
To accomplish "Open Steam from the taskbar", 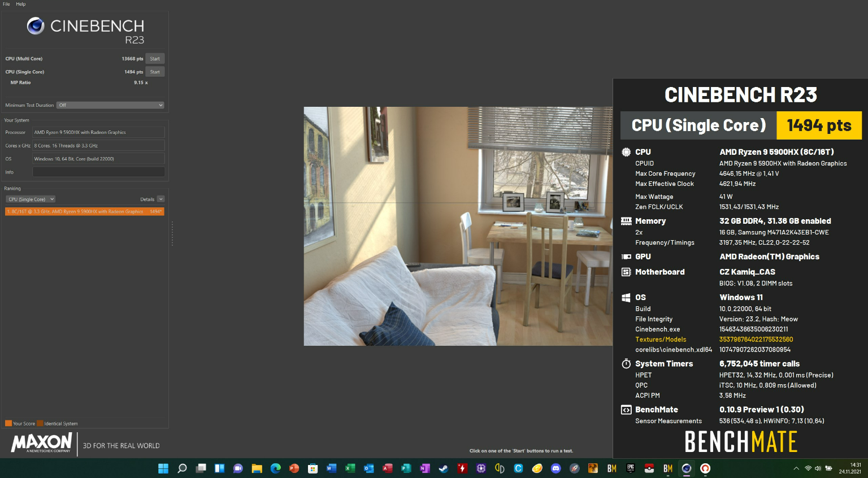I will coord(443,468).
